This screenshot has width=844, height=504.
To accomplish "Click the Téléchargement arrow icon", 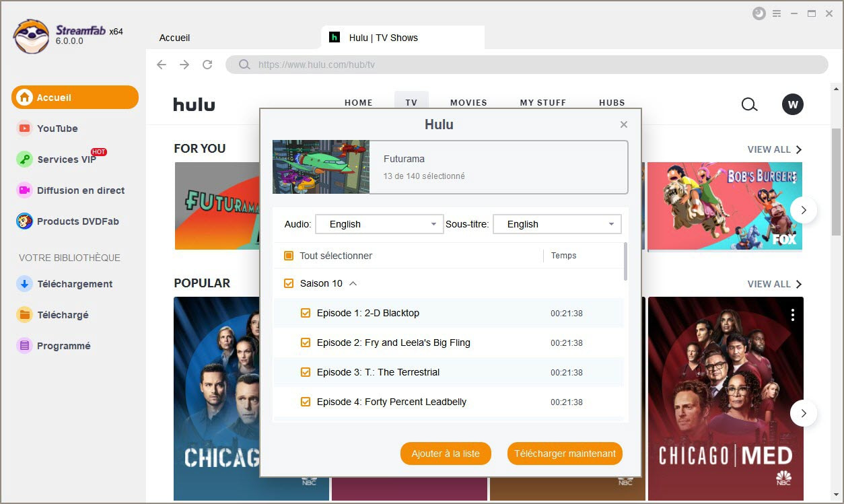I will click(24, 284).
